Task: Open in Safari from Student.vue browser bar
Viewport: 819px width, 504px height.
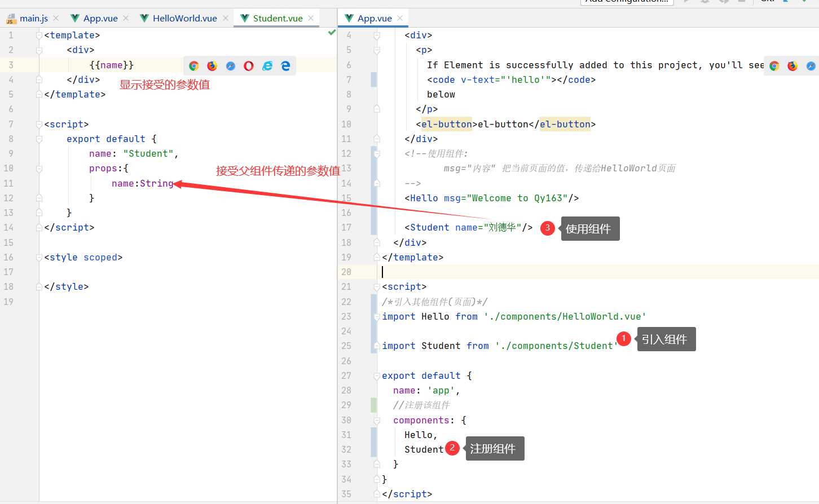Action: click(x=231, y=66)
